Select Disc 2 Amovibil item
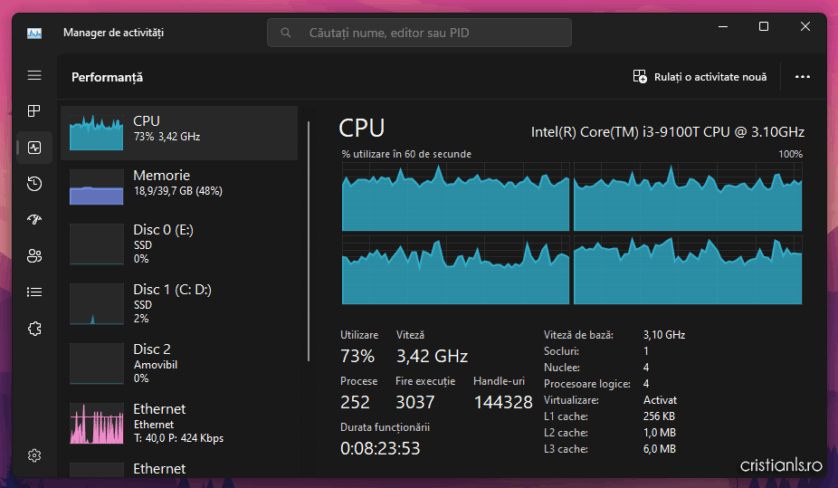 tap(179, 363)
